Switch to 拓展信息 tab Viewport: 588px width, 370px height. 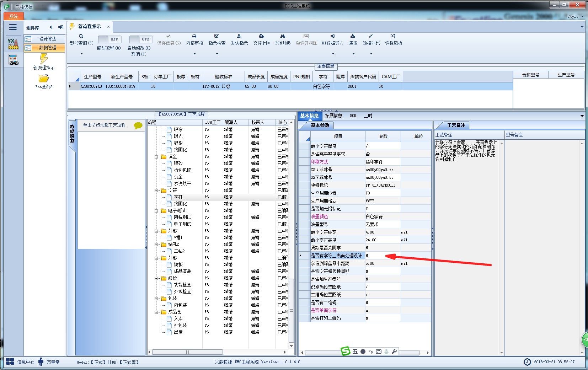333,116
